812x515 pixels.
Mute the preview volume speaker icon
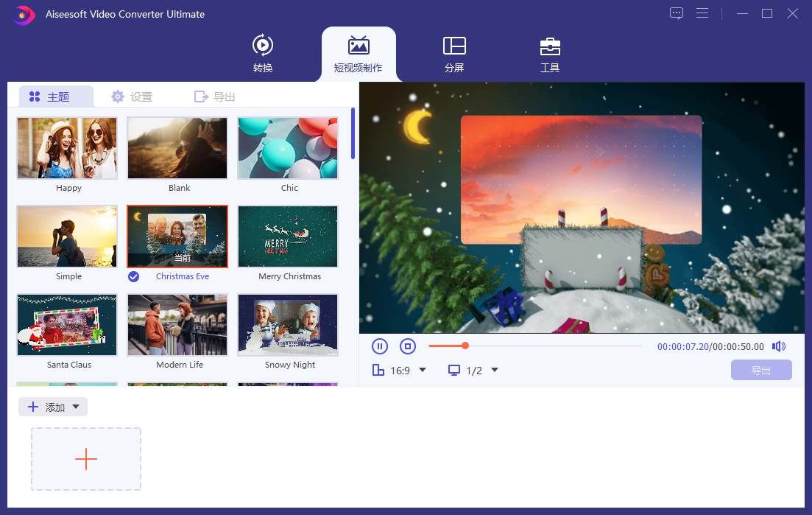tap(778, 346)
